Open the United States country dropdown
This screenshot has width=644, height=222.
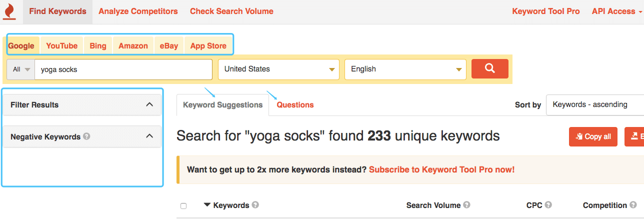click(x=278, y=69)
